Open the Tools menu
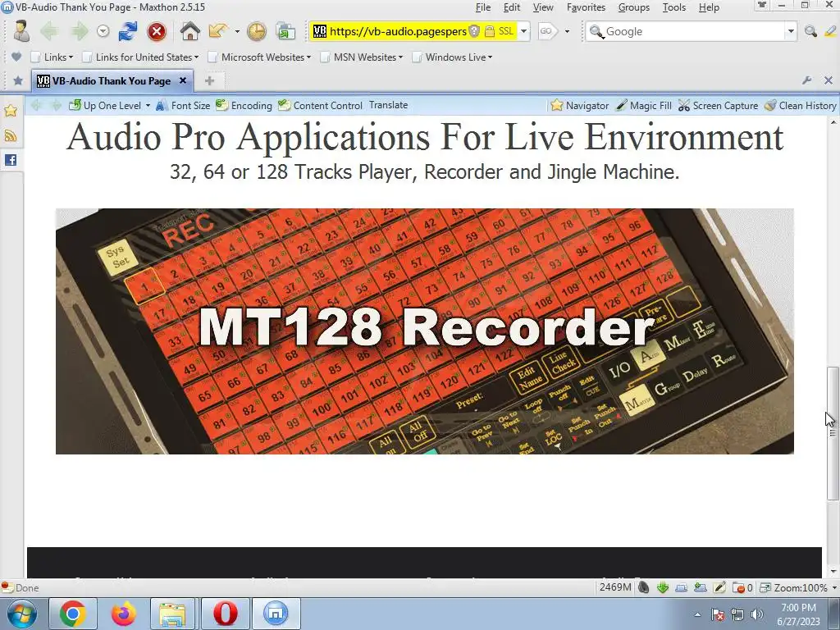Viewport: 840px width, 630px height. tap(674, 7)
